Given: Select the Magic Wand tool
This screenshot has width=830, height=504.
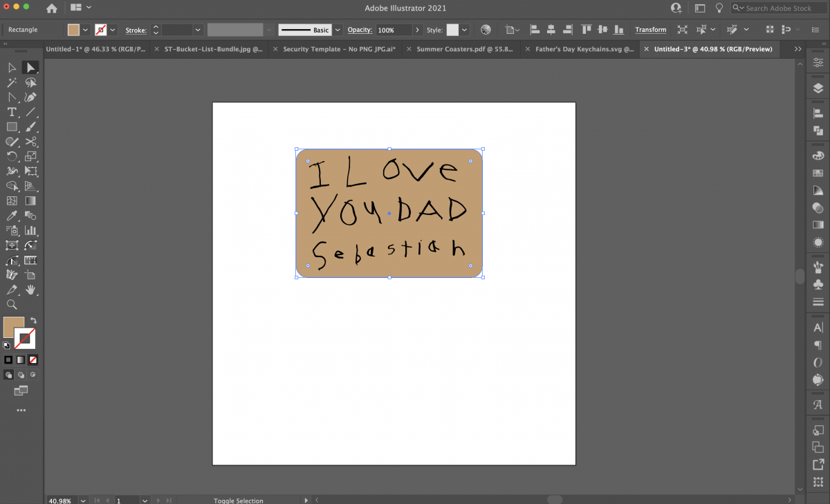Looking at the screenshot, I should click(12, 82).
